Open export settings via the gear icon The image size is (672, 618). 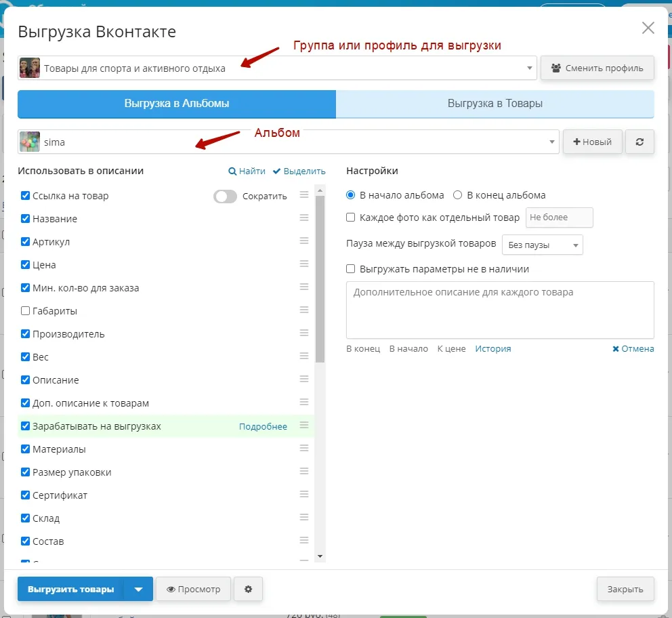pos(248,589)
